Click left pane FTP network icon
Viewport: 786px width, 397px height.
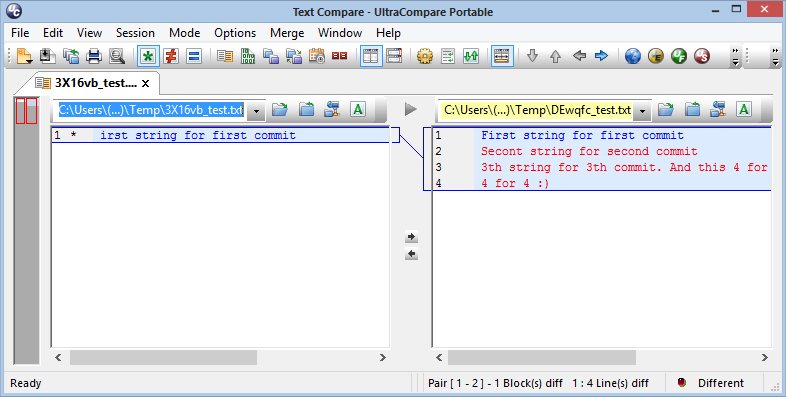[x=332, y=109]
